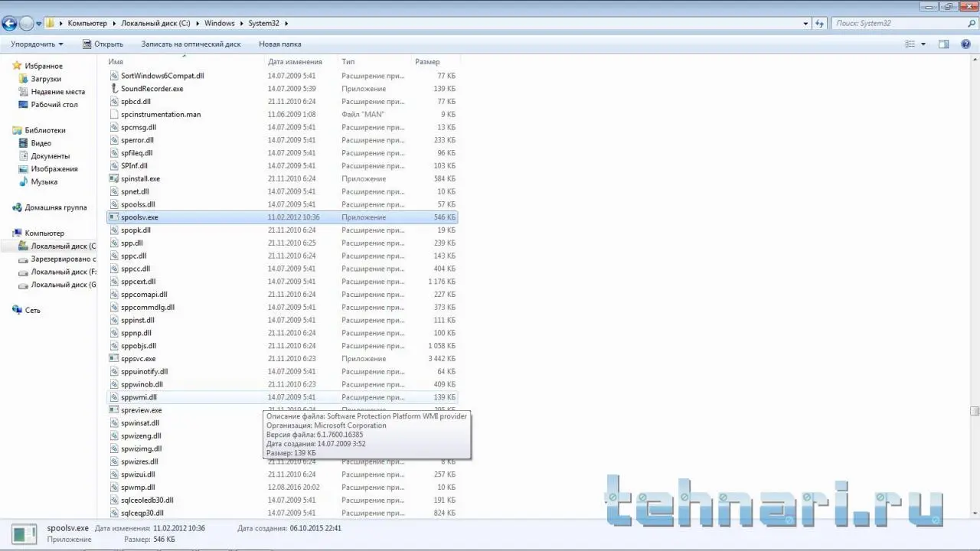Viewport: 980px width, 551px height.
Task: Select the file sqlceoledb30.dll
Action: [147, 500]
